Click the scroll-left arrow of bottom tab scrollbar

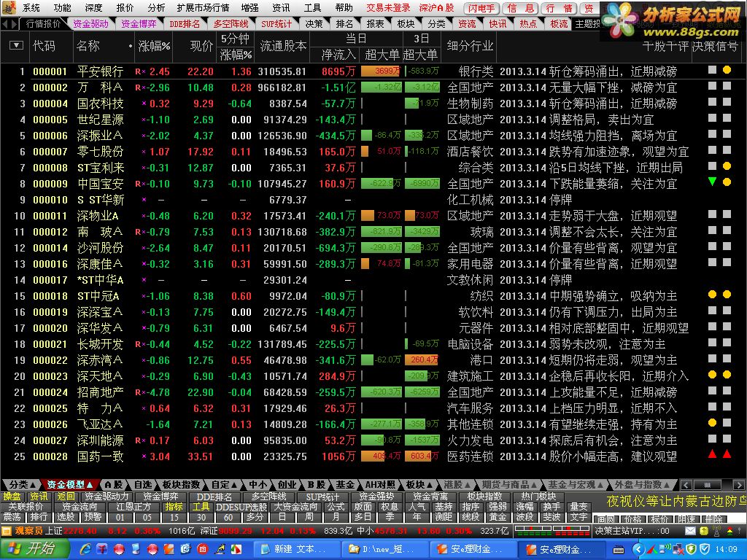(x=686, y=485)
